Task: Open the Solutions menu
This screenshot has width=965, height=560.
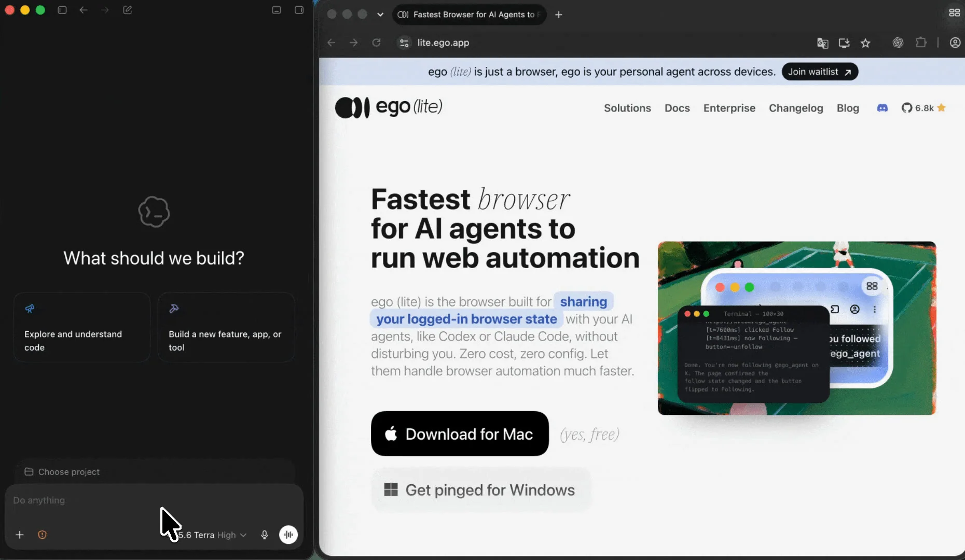Action: pos(627,108)
